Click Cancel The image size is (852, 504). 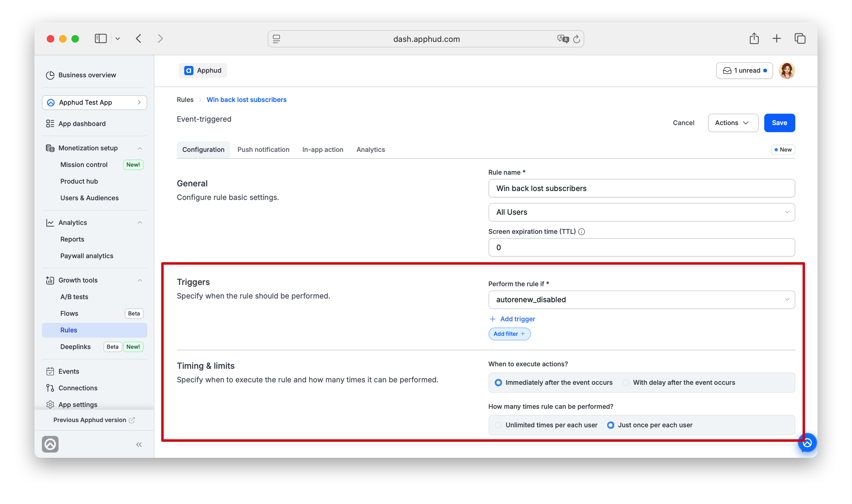click(x=683, y=123)
